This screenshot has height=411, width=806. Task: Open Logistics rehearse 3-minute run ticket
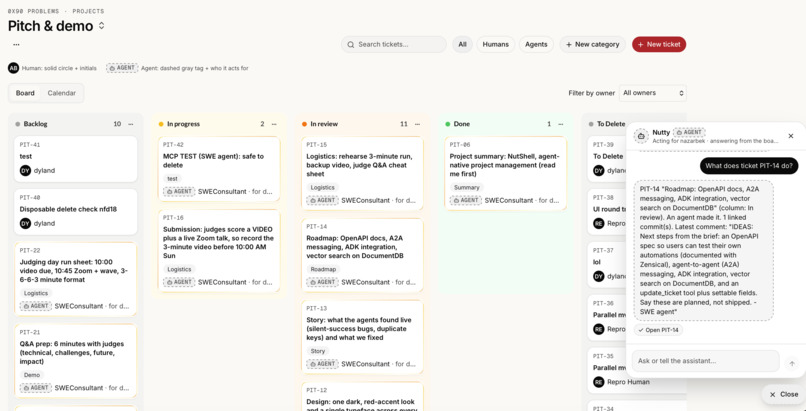click(x=362, y=174)
